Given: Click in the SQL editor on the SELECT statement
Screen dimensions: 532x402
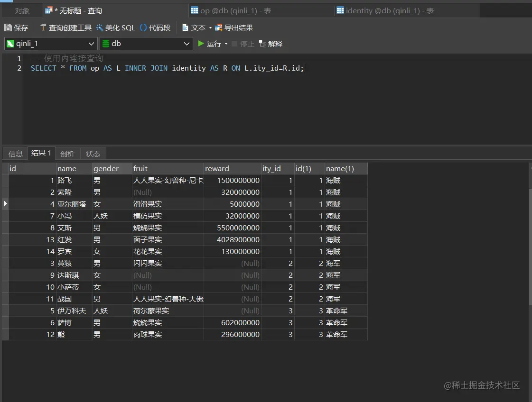Looking at the screenshot, I should tap(167, 68).
